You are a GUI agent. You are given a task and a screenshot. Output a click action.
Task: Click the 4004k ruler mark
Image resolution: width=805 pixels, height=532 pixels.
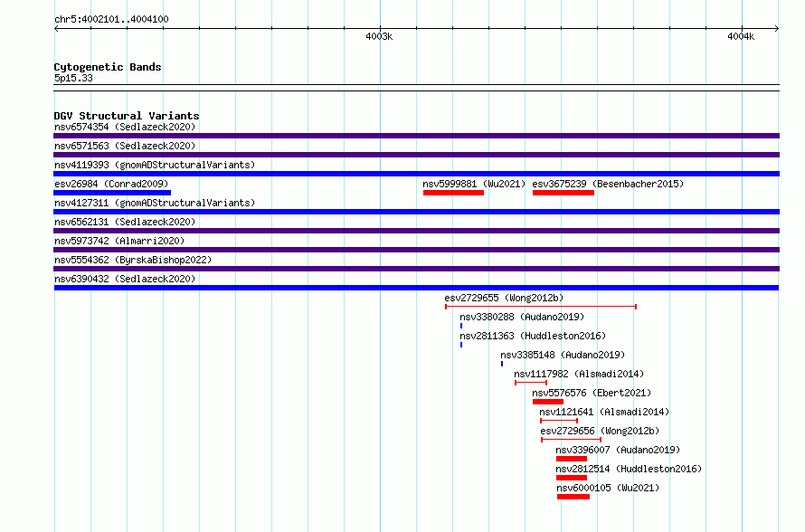point(741,36)
